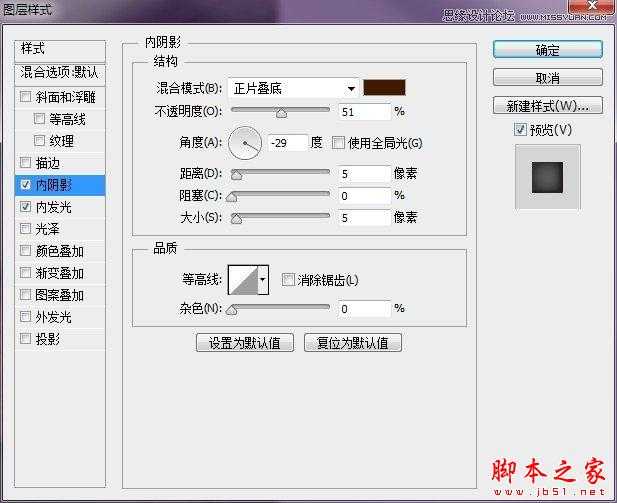Enable the 描边 checkbox

click(x=26, y=162)
